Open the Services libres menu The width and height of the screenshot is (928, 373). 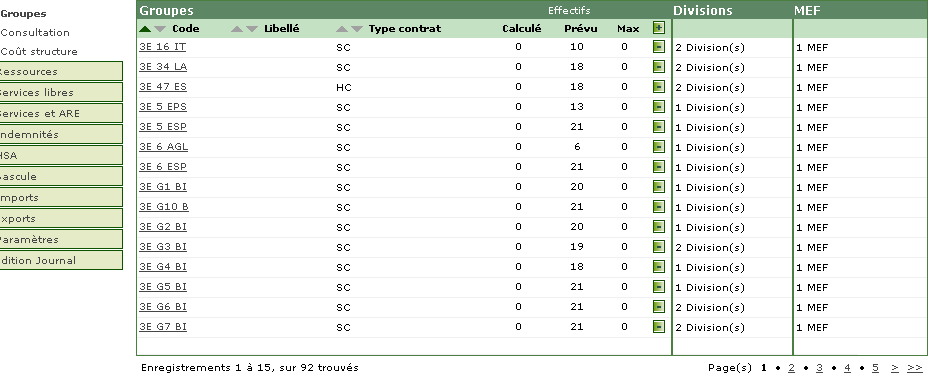click(x=60, y=92)
